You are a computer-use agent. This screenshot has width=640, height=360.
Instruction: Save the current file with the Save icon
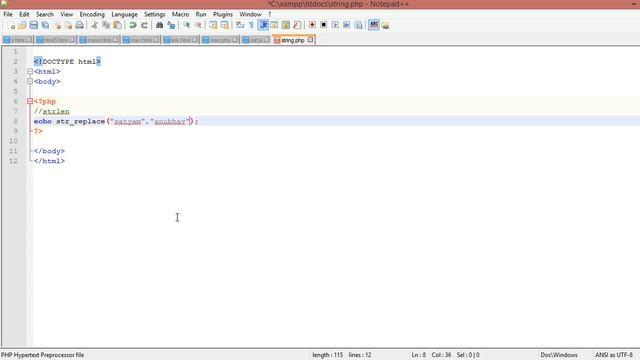[x=33, y=25]
